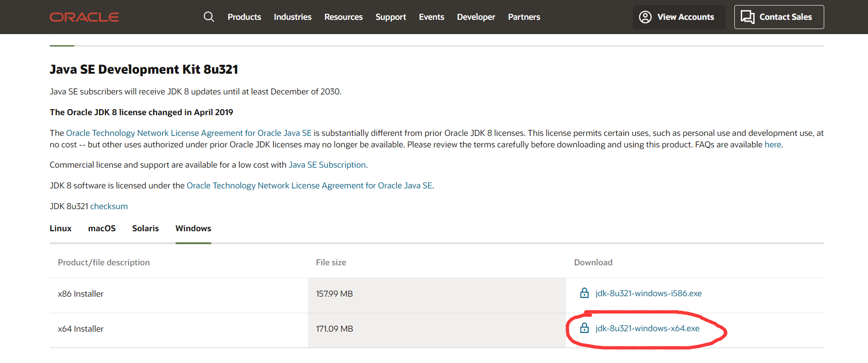Click the 'File size' column header
Viewport: 868px width, 363px height.
331,263
